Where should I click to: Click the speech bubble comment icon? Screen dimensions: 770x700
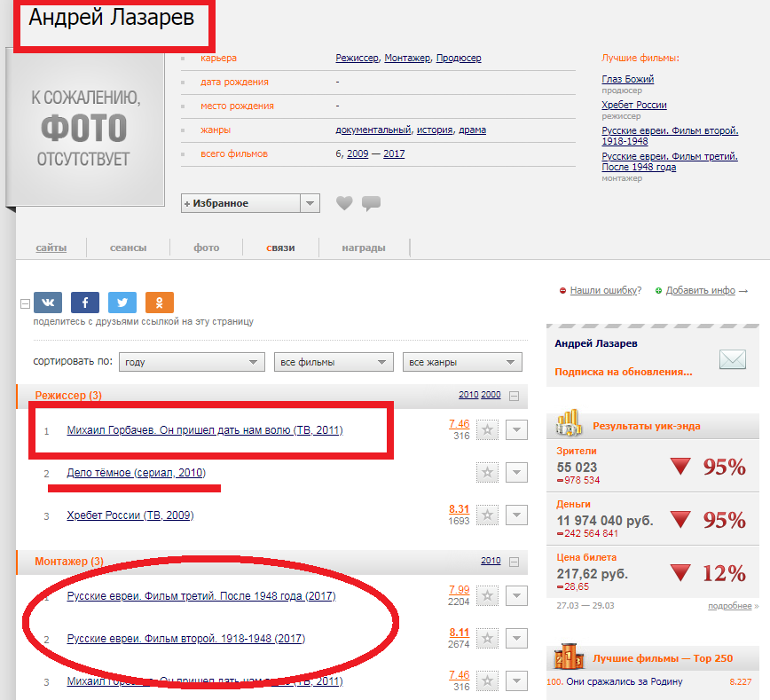(x=371, y=203)
